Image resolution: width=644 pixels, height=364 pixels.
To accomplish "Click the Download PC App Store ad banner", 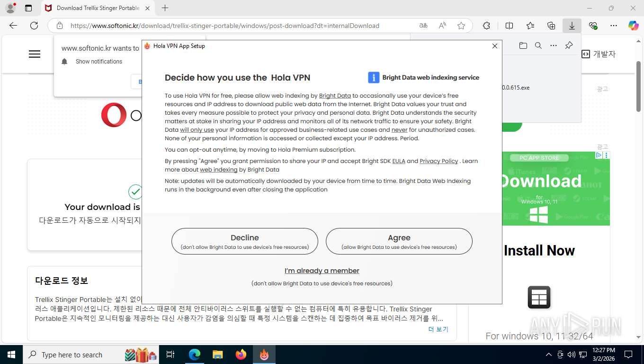I will [x=556, y=189].
